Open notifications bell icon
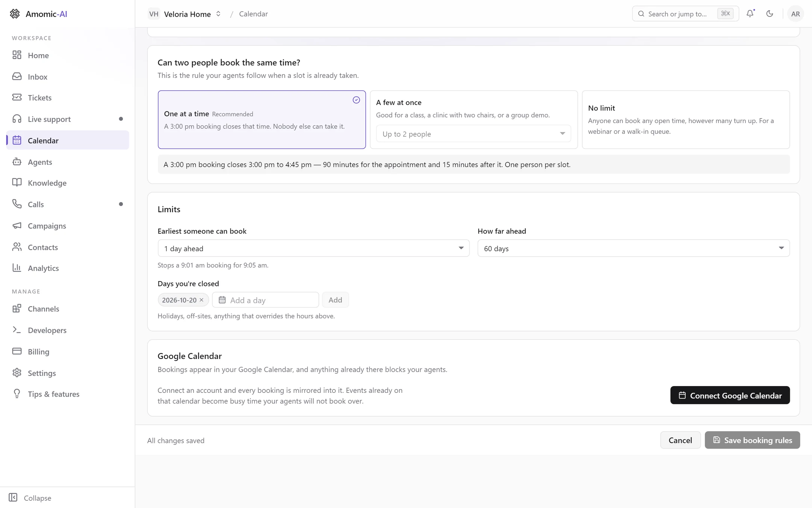Image resolution: width=812 pixels, height=508 pixels. coord(750,14)
